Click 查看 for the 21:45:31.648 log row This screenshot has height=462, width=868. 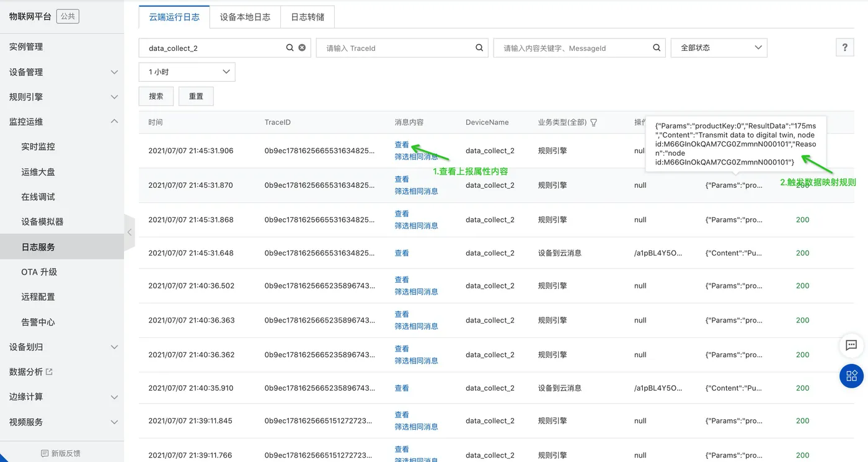(402, 253)
